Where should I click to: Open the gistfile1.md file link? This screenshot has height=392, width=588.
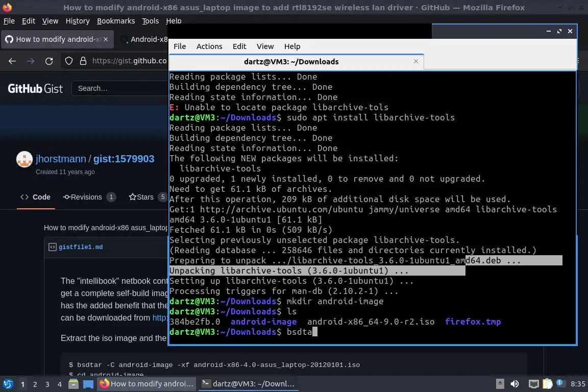81,247
